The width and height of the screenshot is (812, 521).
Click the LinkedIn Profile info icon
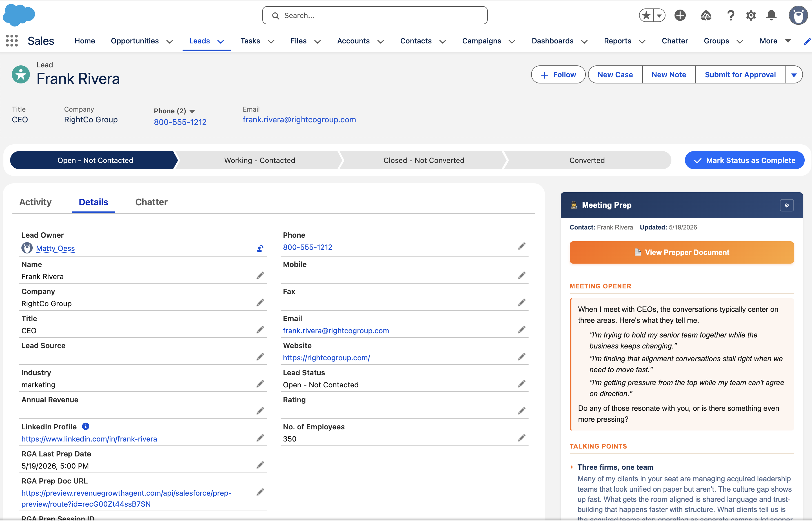86,426
